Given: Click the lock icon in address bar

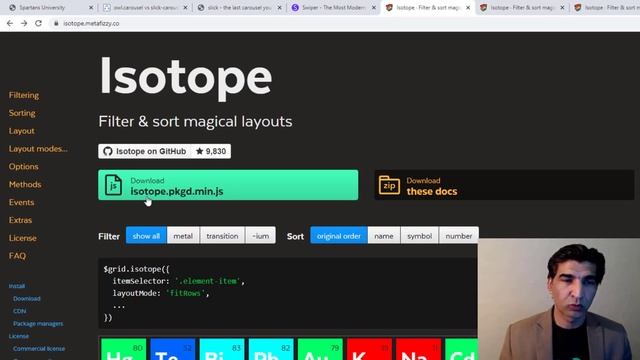Looking at the screenshot, I should (56, 23).
